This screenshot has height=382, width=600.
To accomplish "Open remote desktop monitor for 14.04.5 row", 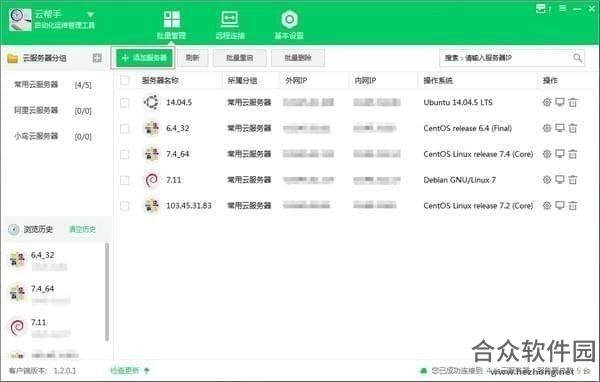I will click(560, 102).
